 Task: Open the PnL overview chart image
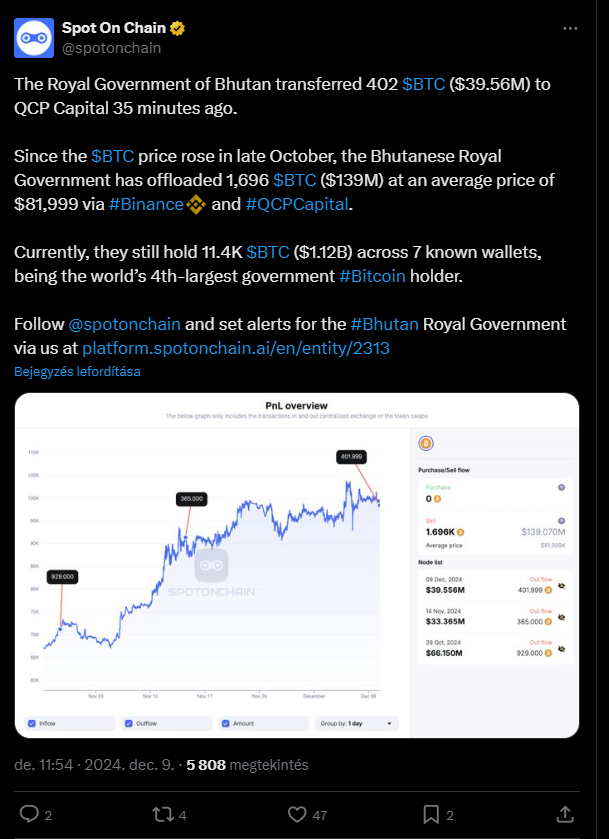pyautogui.click(x=297, y=566)
